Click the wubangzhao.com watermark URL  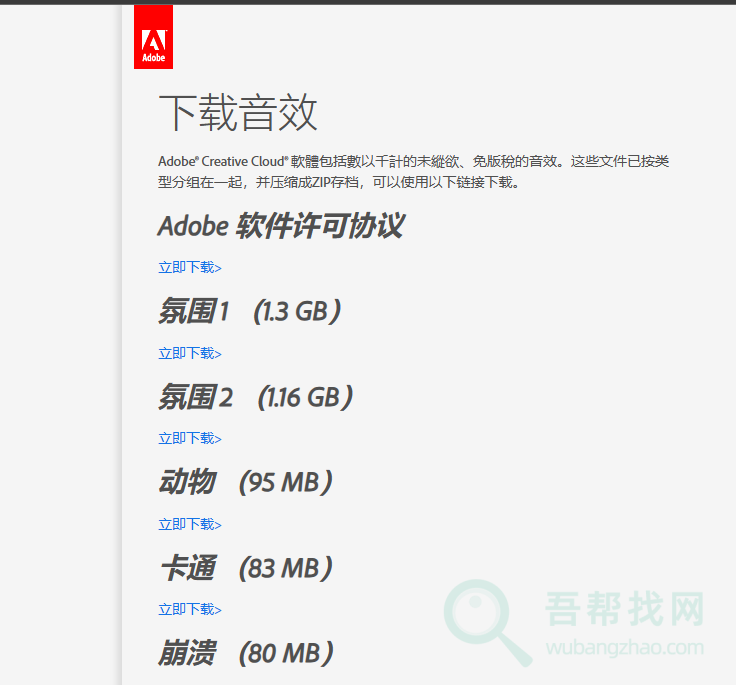624,647
